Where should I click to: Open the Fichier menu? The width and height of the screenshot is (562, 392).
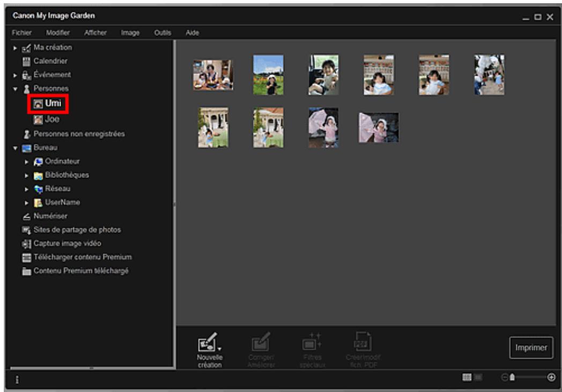[23, 33]
